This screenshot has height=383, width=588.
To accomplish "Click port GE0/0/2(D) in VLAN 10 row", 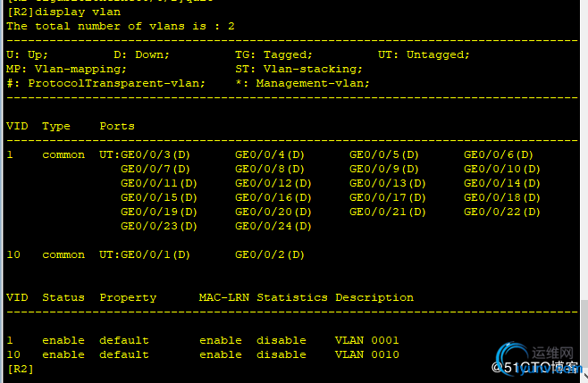I will click(270, 254).
